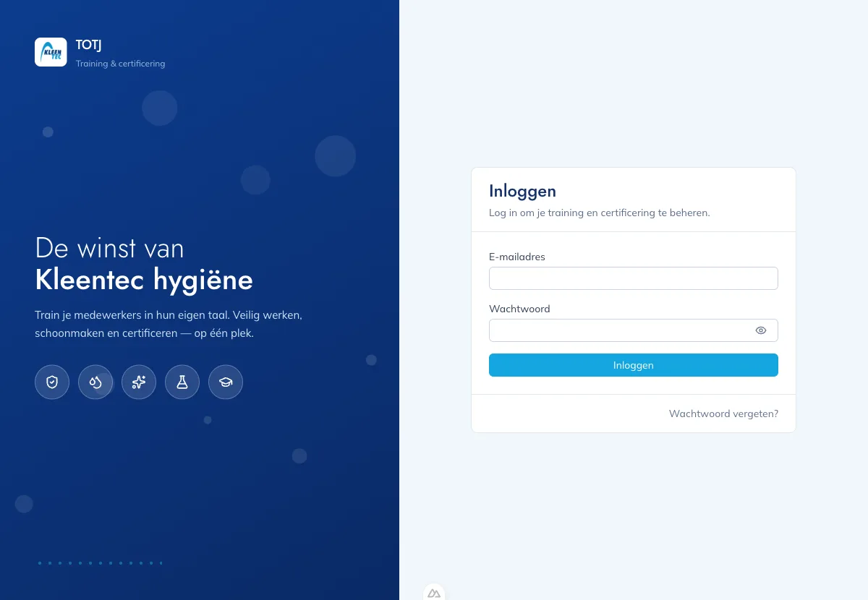This screenshot has height=600, width=868.
Task: Open the Wachtwoord vergeten? link
Action: point(723,414)
